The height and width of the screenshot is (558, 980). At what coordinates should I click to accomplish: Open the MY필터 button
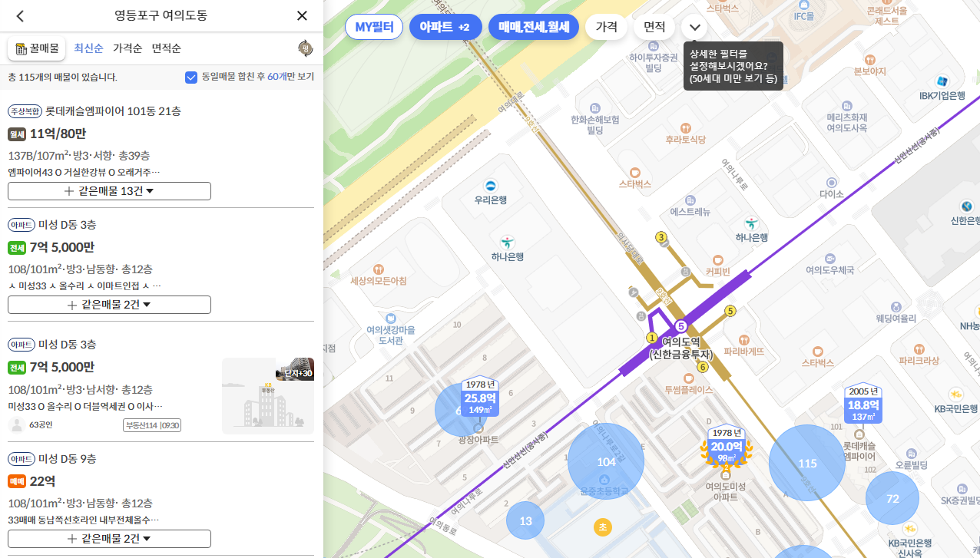[374, 27]
